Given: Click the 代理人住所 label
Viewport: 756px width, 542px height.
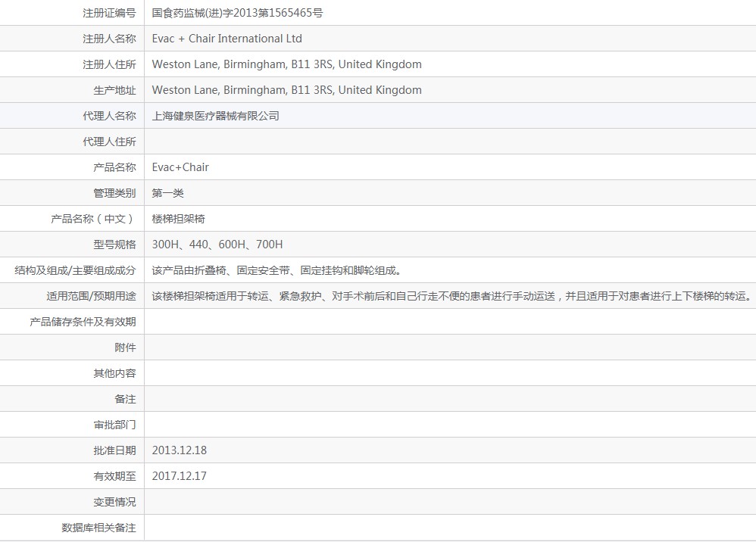Looking at the screenshot, I should click(x=109, y=142).
